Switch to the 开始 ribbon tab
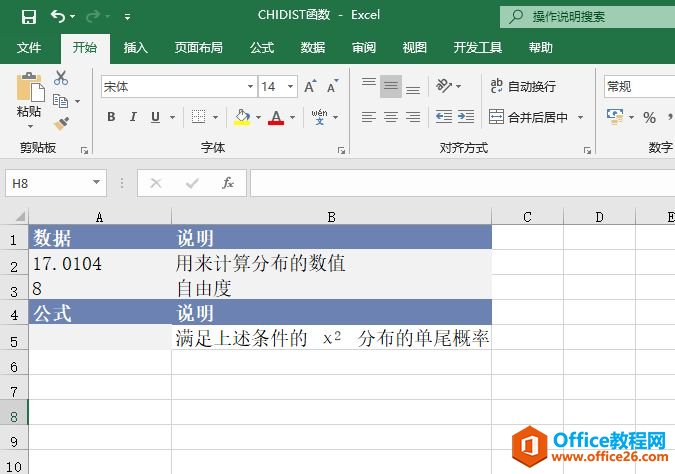 tap(85, 47)
